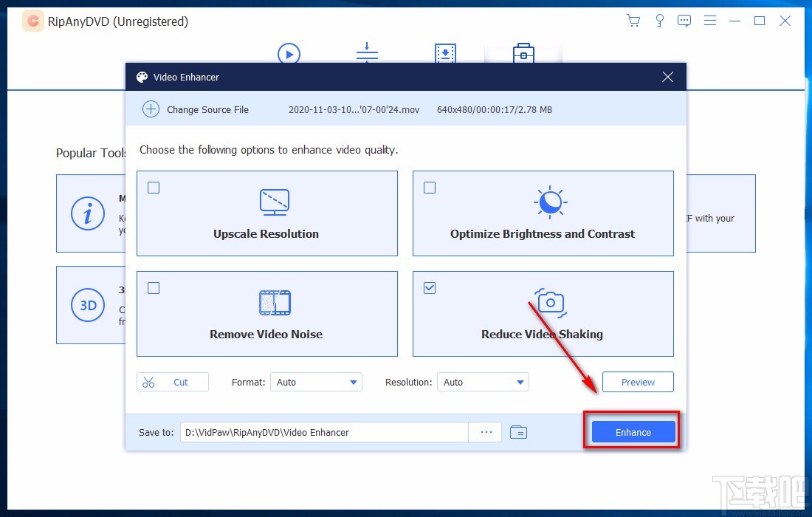Switch to the Ripper play tab
Screen dimensions: 812x517
coord(289,53)
